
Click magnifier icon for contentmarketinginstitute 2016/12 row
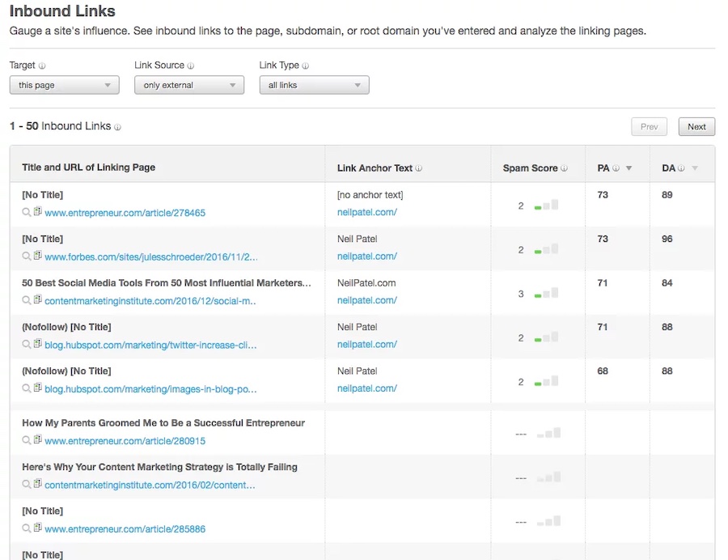pyautogui.click(x=27, y=300)
